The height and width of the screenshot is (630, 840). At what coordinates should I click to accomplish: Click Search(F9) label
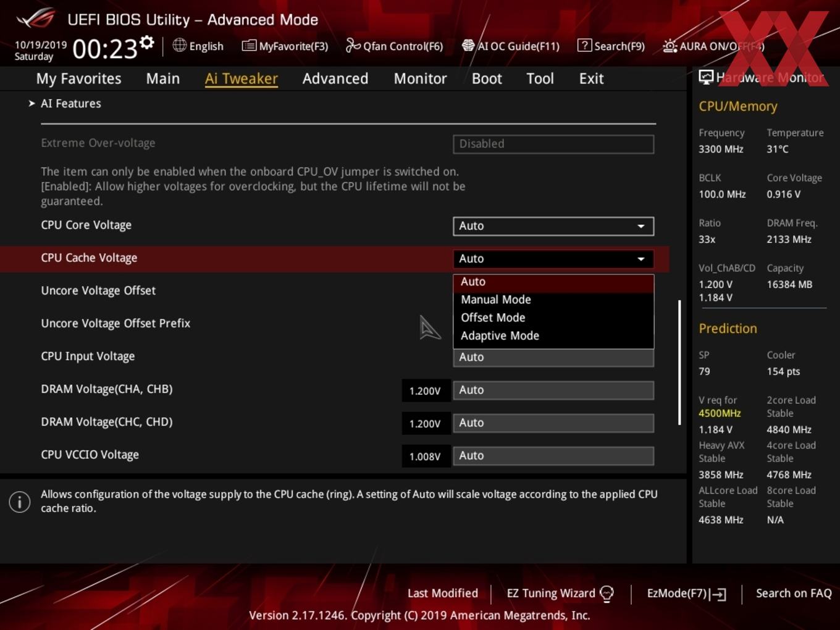click(619, 46)
